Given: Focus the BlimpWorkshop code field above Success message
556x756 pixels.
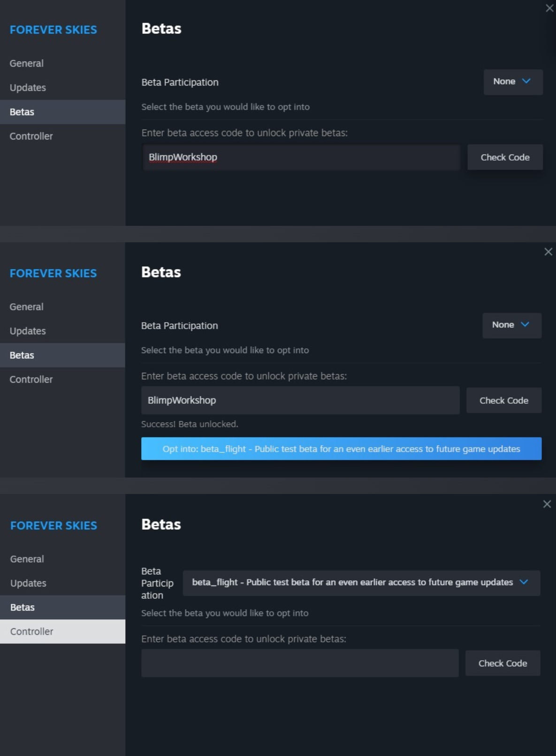Looking at the screenshot, I should (x=300, y=401).
